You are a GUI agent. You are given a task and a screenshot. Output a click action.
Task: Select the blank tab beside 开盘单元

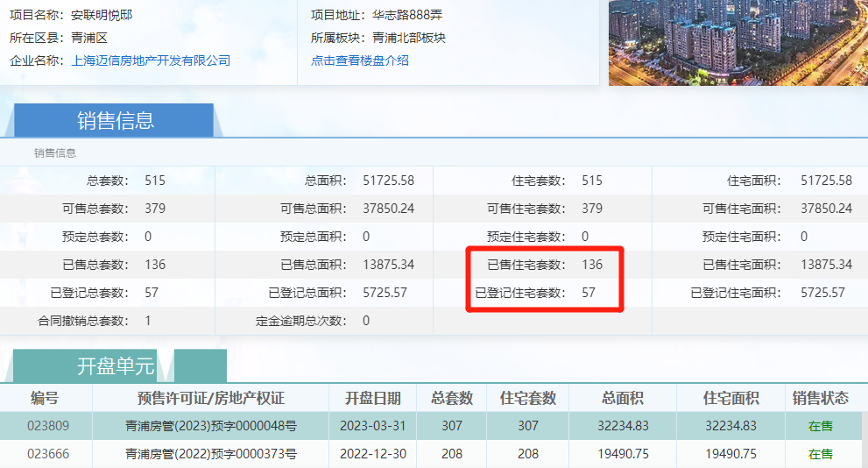[201, 366]
